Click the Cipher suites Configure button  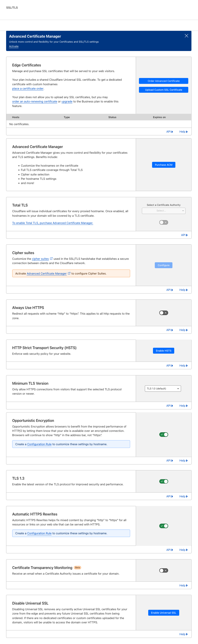(x=164, y=265)
